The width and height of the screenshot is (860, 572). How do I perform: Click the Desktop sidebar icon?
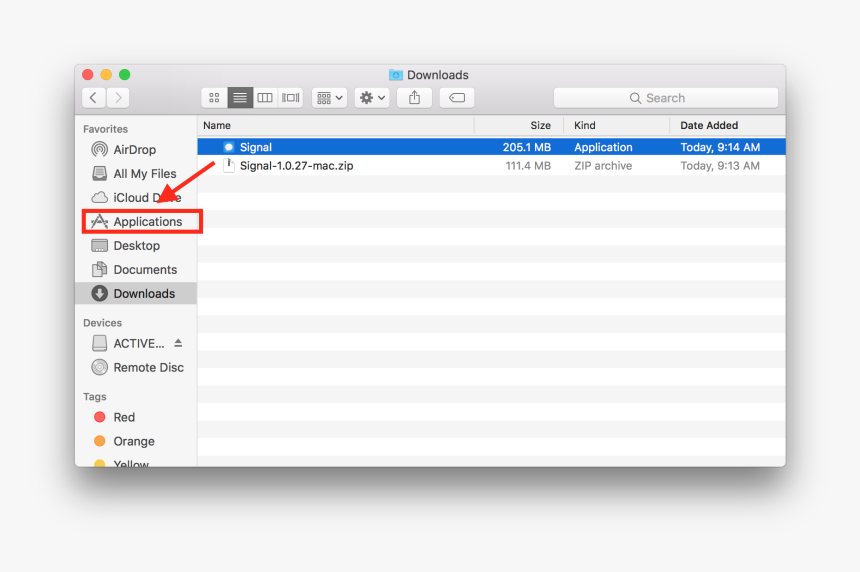[99, 246]
